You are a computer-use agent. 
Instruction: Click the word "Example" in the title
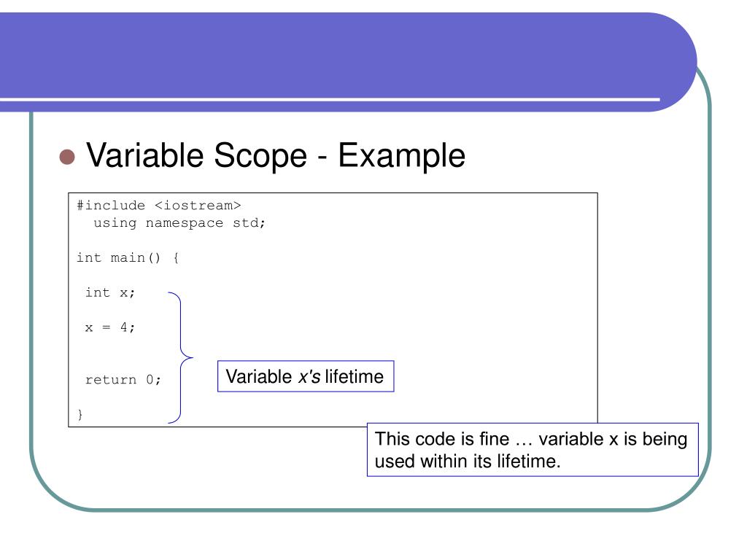tap(402, 155)
